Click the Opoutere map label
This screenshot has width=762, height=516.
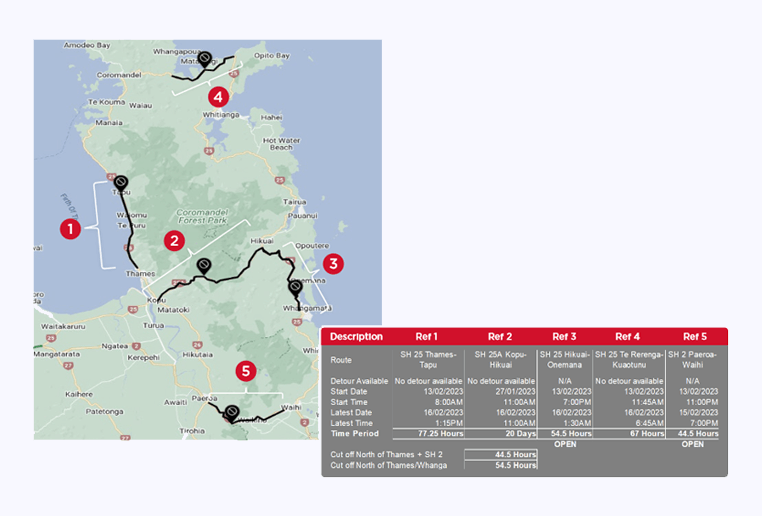tap(312, 246)
